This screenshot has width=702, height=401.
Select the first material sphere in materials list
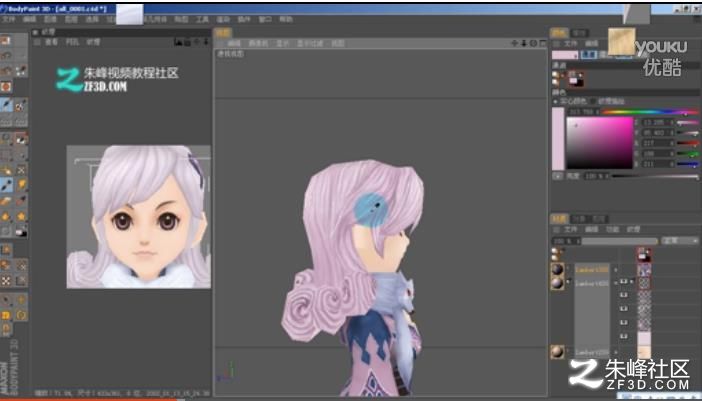(557, 269)
